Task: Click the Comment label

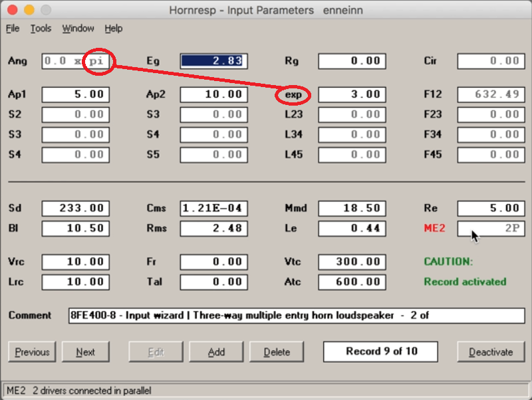Action: pos(30,316)
